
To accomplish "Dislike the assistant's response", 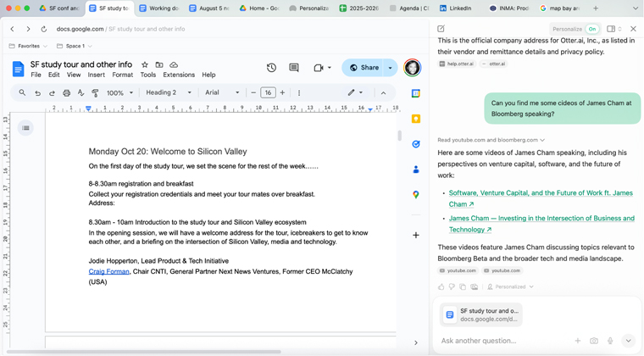I will pos(452,286).
